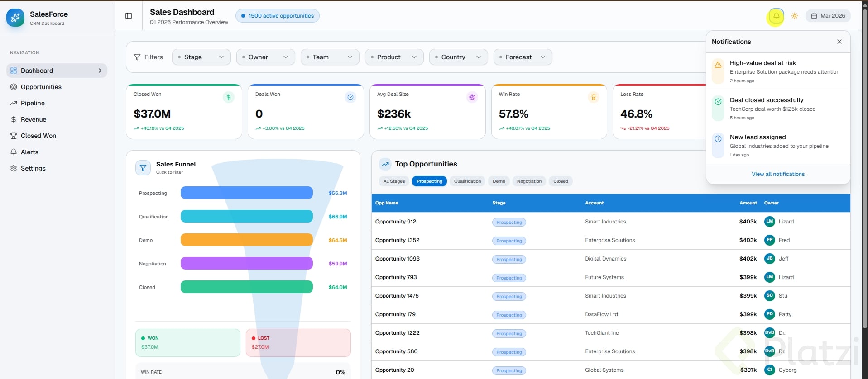Open the Deal closed successfully notification
868x379 pixels.
pos(778,109)
